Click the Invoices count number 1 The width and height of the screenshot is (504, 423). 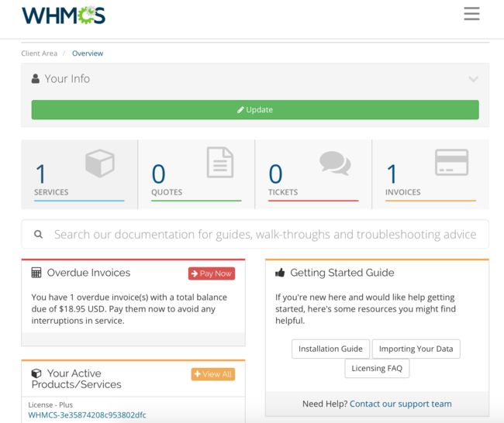point(392,174)
